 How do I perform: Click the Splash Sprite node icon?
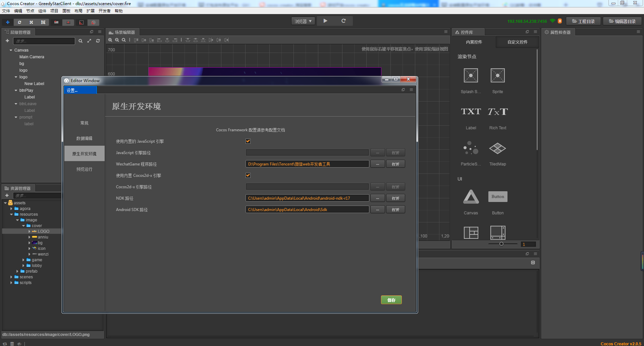(x=471, y=75)
